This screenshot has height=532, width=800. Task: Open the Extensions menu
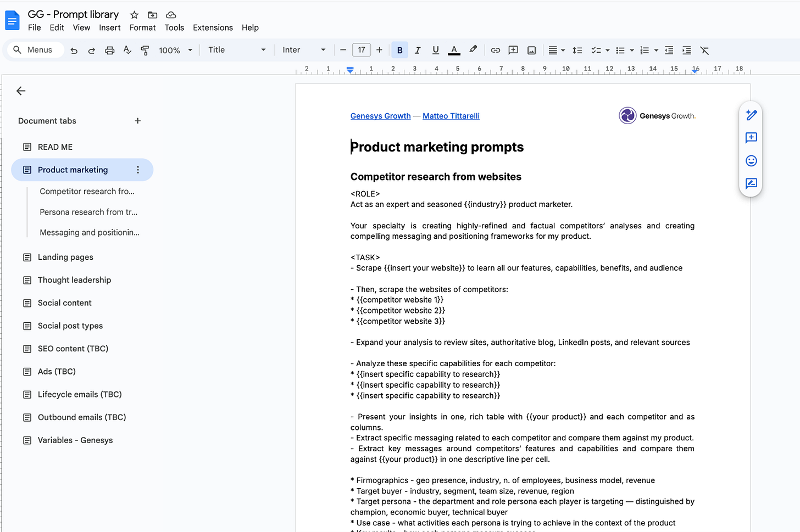tap(213, 27)
